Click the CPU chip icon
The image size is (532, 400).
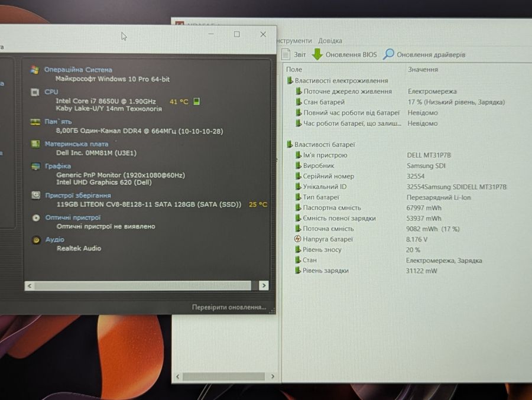[x=35, y=92]
